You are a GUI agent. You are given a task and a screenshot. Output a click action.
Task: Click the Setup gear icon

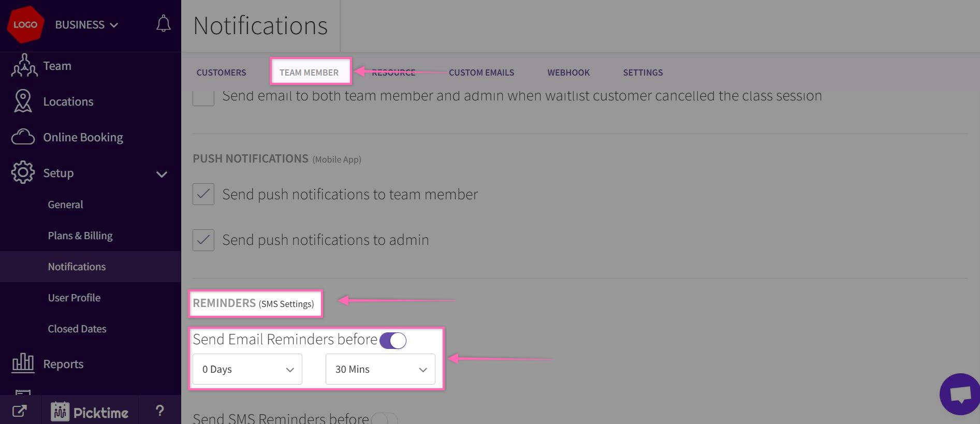[x=23, y=172]
